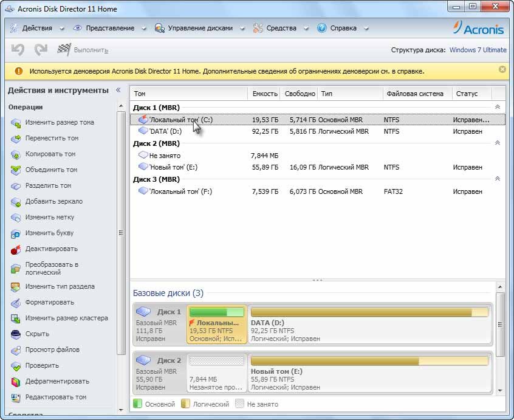The image size is (514, 420).
Task: Open the Средства menu
Action: click(x=281, y=28)
